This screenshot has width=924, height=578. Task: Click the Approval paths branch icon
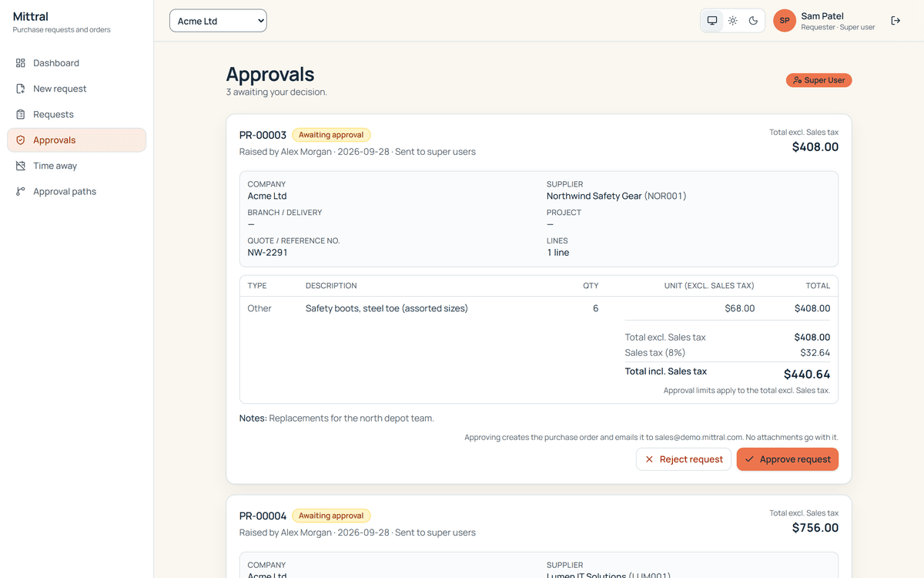[x=21, y=191]
